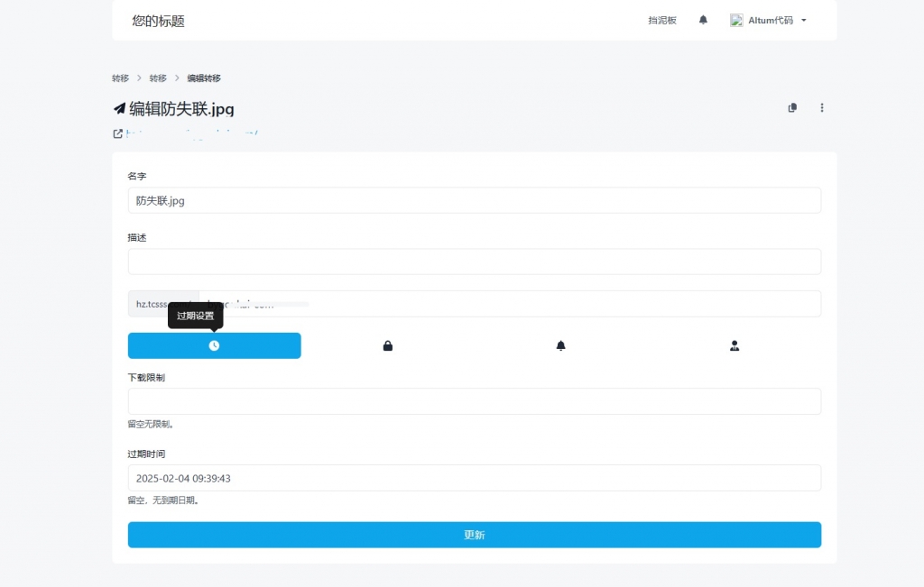
Task: Expand the Altum代码 account dropdown caret
Action: tap(804, 21)
